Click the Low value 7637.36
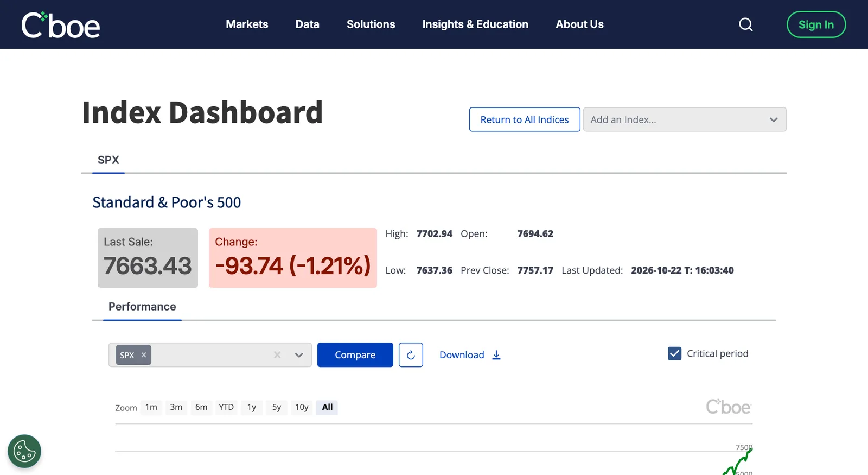Image resolution: width=868 pixels, height=475 pixels. (x=434, y=270)
